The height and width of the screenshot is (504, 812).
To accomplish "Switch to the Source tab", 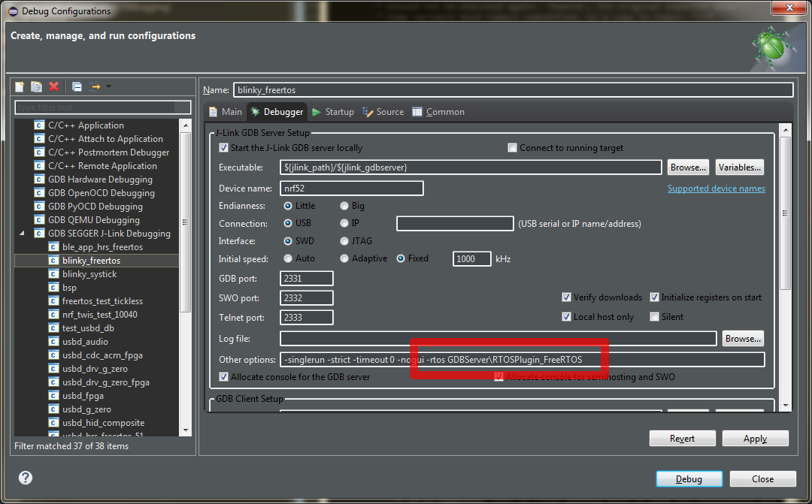I will point(383,112).
